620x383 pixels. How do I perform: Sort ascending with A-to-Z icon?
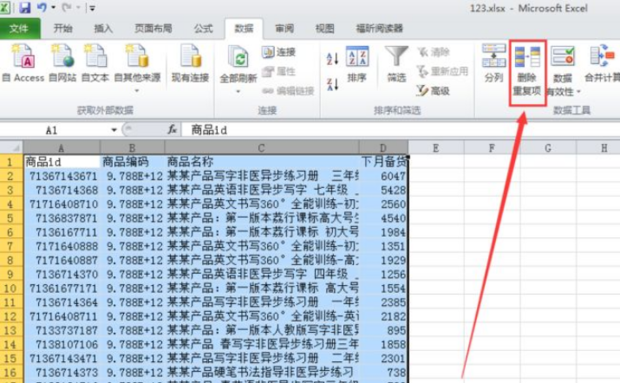[332, 59]
